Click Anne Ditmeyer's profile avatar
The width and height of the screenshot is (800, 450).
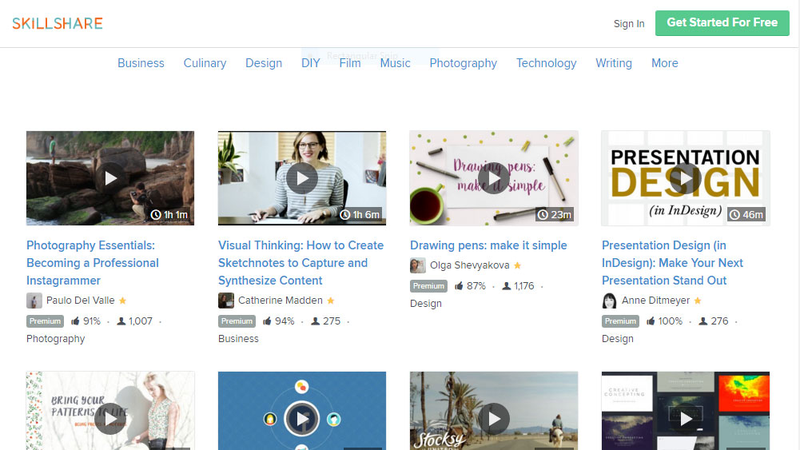(609, 301)
